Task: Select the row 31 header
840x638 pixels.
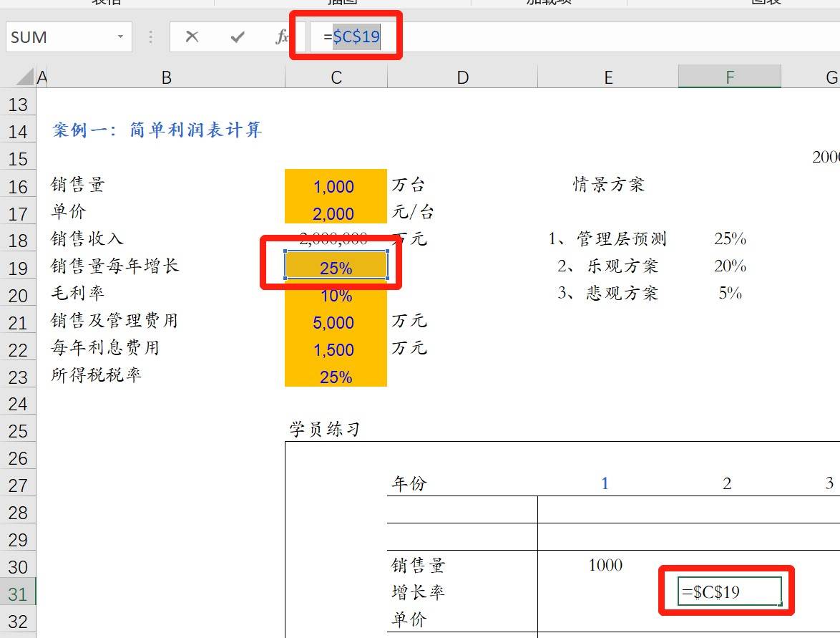Action: pos(18,594)
